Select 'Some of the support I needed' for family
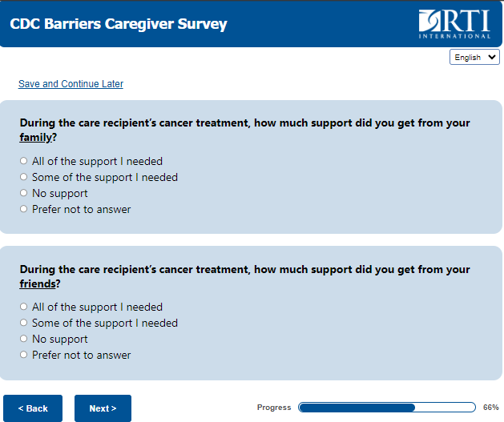Image resolution: width=504 pixels, height=422 pixels. click(x=24, y=177)
